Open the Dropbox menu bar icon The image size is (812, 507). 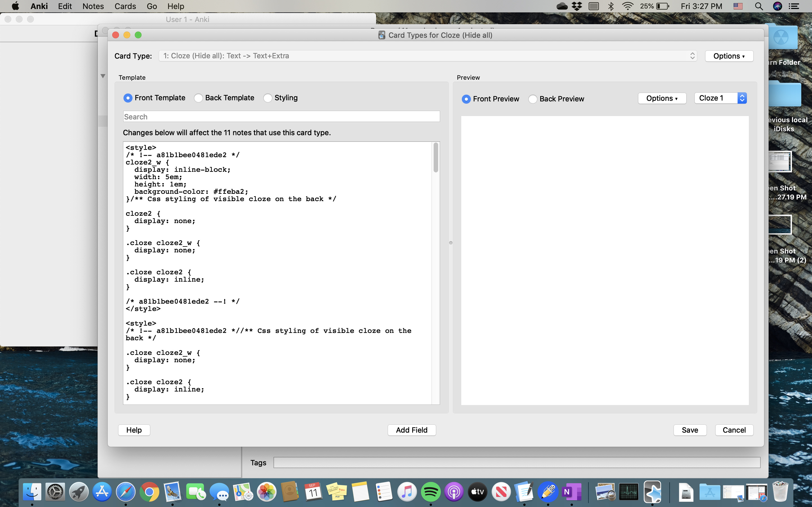pos(577,6)
